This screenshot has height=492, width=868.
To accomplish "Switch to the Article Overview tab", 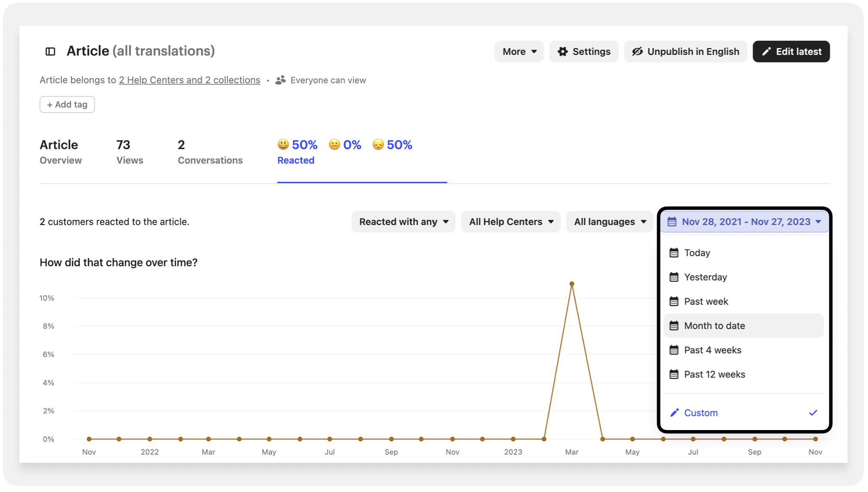I will 61,152.
